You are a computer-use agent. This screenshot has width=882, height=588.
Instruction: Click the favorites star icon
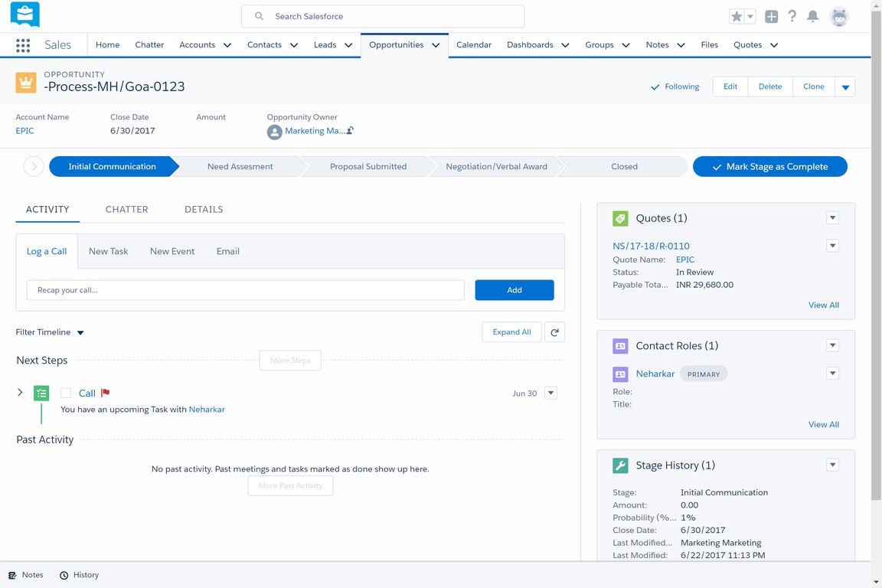[737, 16]
